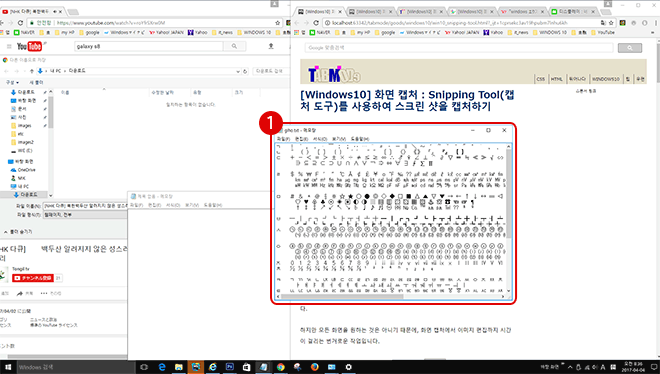Open the 보기 menu in the untitled notepad
Image resolution: width=660 pixels, height=374 pixels.
(x=192, y=205)
